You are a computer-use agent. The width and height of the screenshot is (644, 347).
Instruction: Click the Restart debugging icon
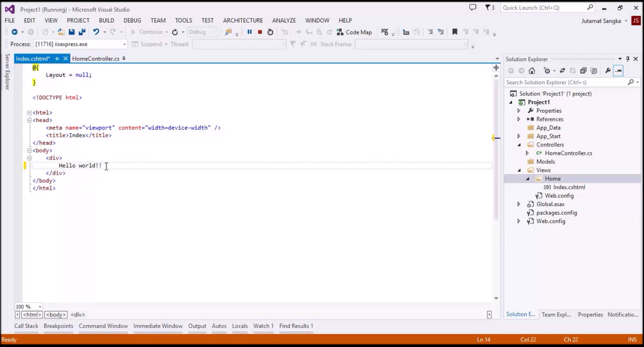pyautogui.click(x=270, y=32)
